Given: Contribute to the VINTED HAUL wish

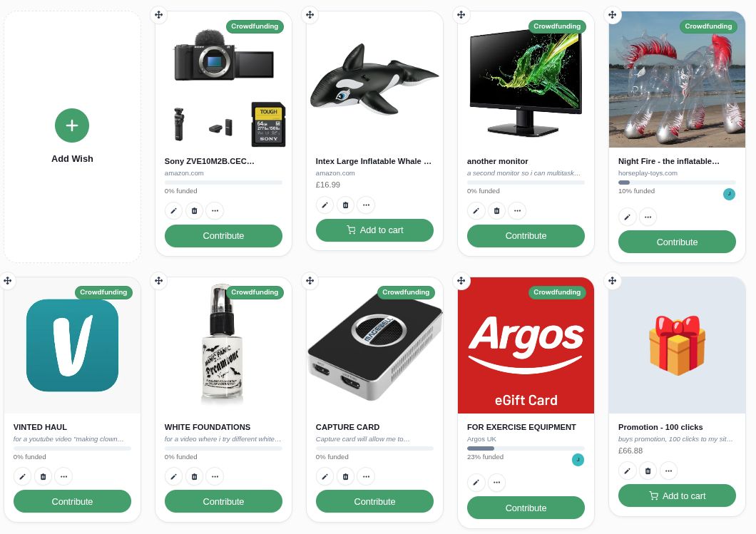Looking at the screenshot, I should [72, 502].
